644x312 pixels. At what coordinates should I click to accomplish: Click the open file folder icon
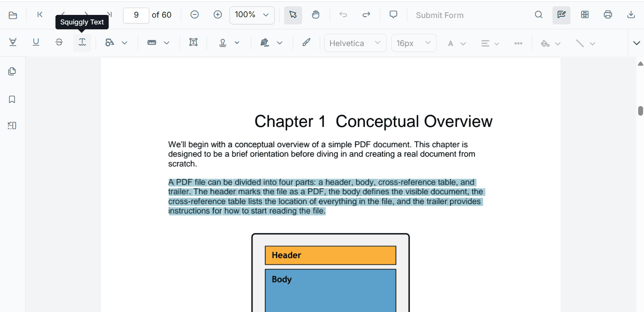(13, 15)
